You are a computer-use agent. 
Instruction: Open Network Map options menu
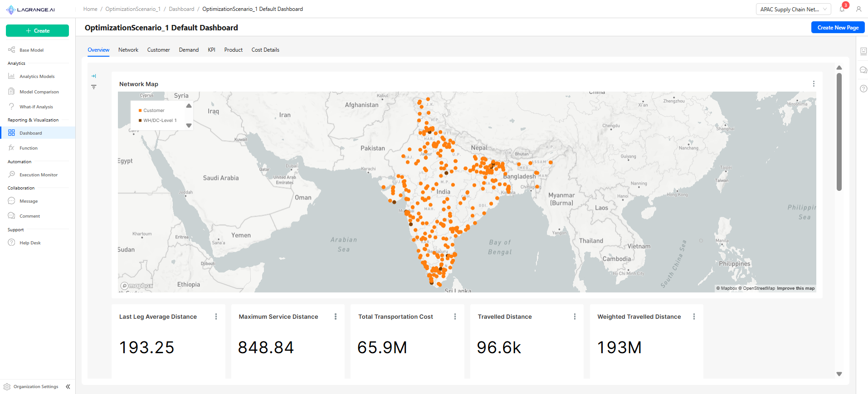coord(814,84)
